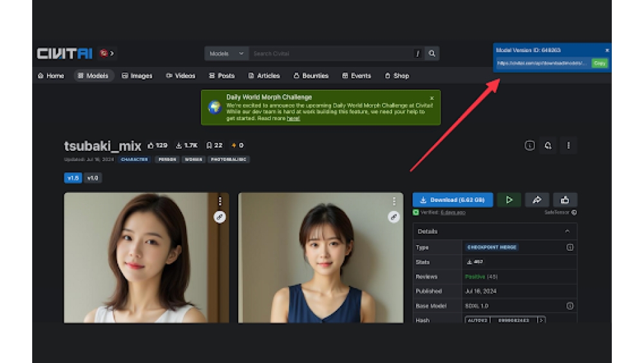Image resolution: width=644 pixels, height=363 pixels.
Task: Close the Model Version ID popup
Action: (607, 50)
